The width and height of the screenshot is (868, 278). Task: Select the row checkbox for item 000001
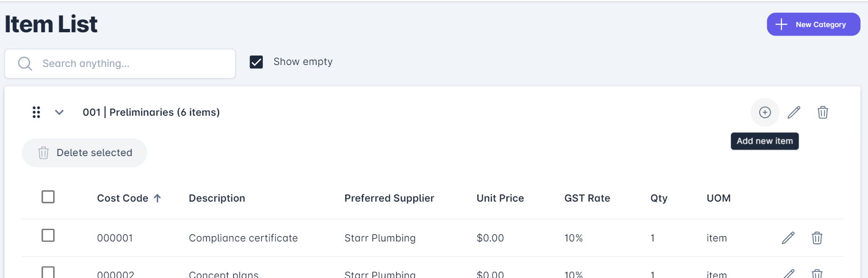48,235
